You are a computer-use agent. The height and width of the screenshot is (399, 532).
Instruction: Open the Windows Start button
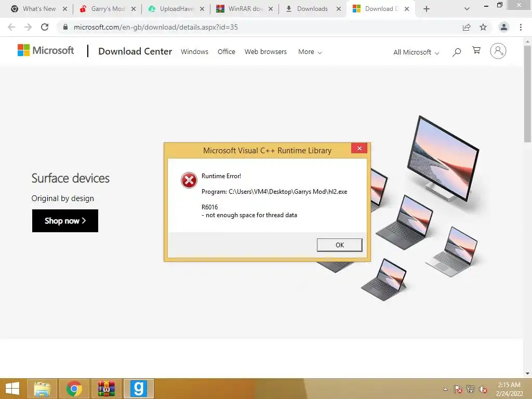(12, 389)
